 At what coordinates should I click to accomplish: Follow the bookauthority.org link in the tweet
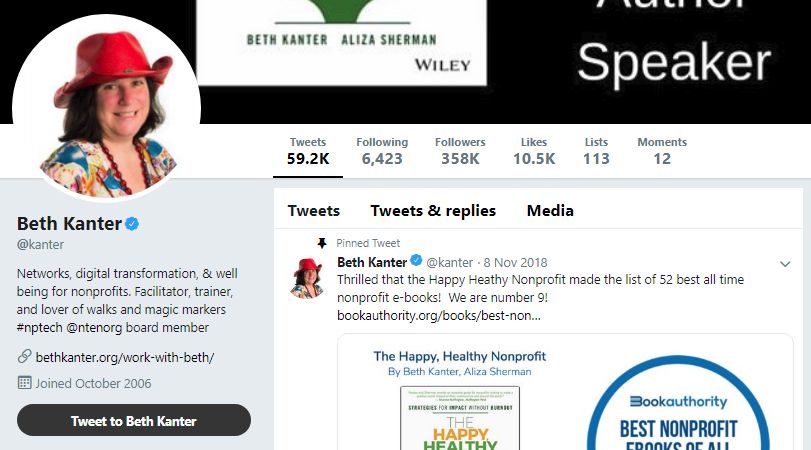pos(439,316)
